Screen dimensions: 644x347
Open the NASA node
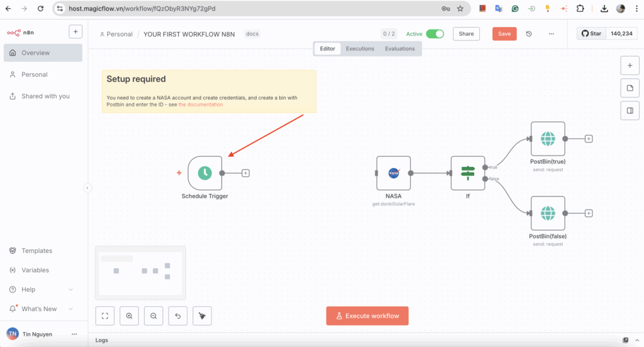point(394,173)
